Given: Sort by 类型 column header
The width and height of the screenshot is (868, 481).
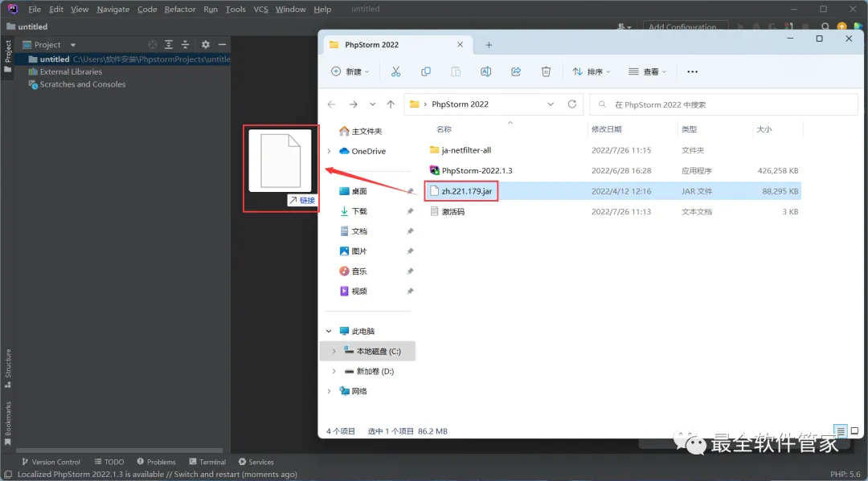Looking at the screenshot, I should coord(690,129).
